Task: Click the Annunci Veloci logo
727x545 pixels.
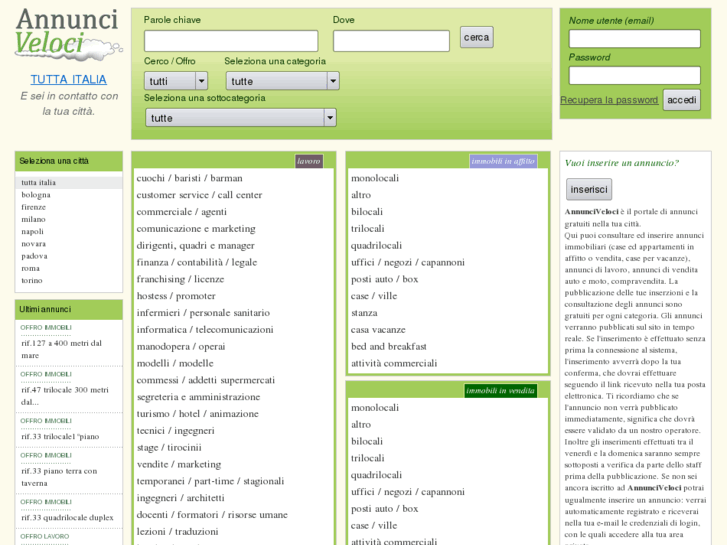Action: pyautogui.click(x=69, y=35)
